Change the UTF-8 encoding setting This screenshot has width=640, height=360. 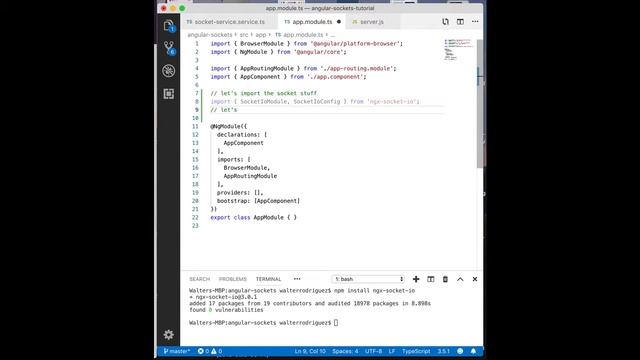click(373, 351)
